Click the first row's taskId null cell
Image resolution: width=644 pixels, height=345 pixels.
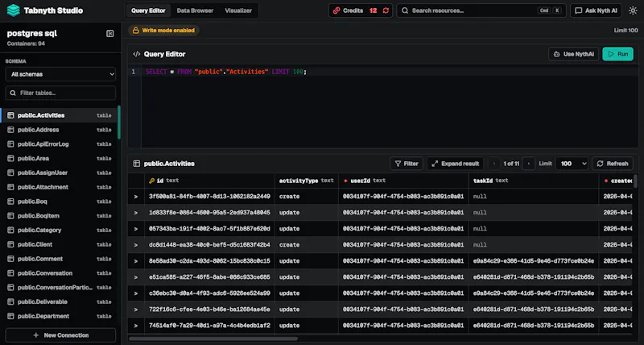[534, 197]
